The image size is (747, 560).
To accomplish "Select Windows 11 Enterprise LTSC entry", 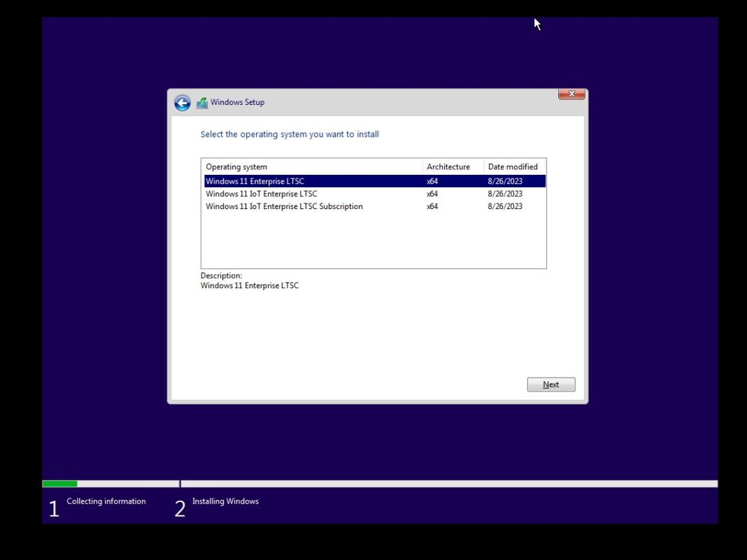I will [255, 181].
